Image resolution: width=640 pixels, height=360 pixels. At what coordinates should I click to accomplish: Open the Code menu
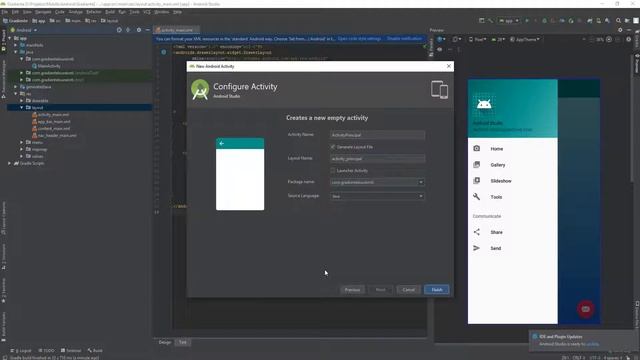coord(60,12)
